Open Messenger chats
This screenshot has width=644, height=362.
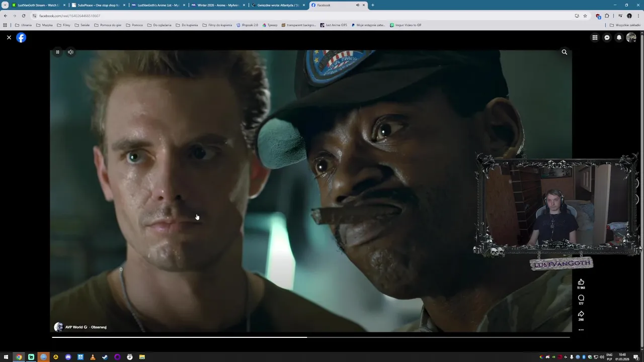point(607,38)
